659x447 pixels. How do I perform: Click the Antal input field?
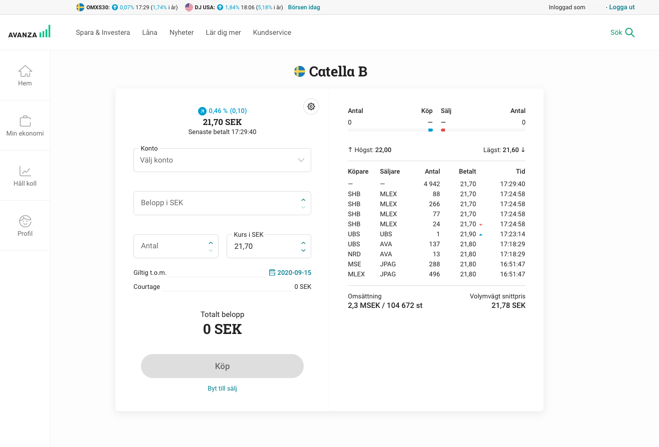click(x=169, y=246)
